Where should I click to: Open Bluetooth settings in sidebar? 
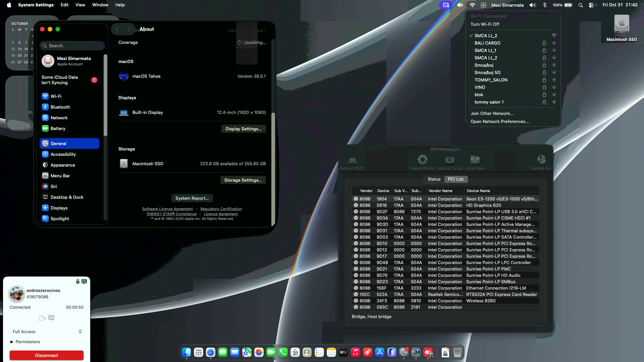coord(69,107)
